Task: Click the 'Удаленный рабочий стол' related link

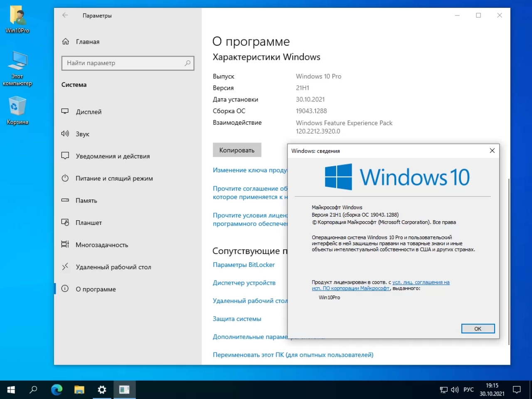Action: pos(250,300)
